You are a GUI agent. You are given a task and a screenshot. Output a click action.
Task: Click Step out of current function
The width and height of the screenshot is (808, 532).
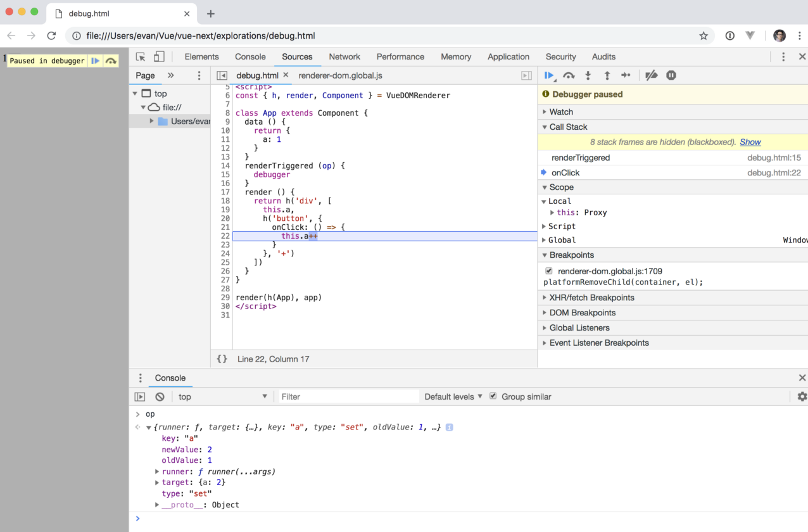[607, 75]
